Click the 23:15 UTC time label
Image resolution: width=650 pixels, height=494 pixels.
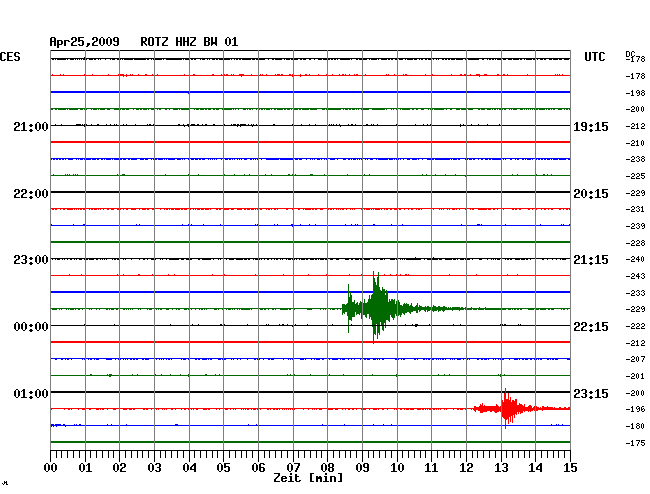click(591, 393)
